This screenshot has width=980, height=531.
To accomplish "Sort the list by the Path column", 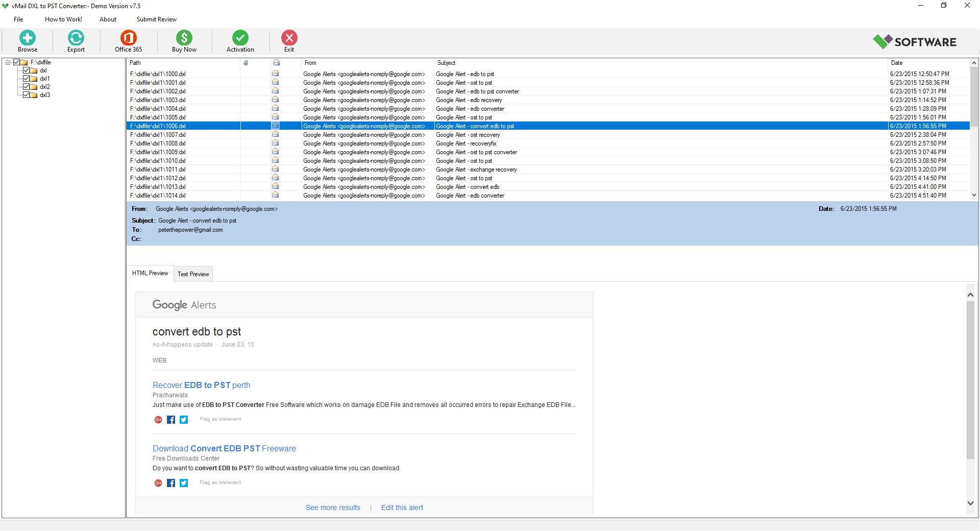I will [x=184, y=63].
